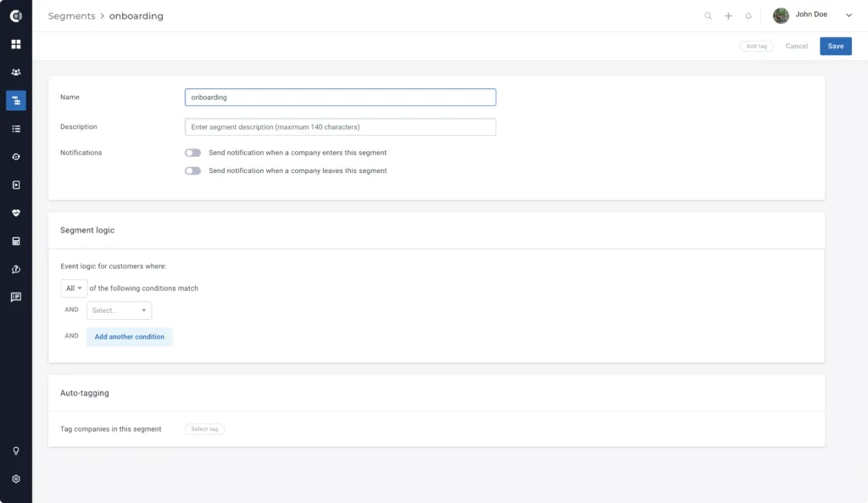Click the Description input field
The width and height of the screenshot is (868, 503).
tap(341, 127)
